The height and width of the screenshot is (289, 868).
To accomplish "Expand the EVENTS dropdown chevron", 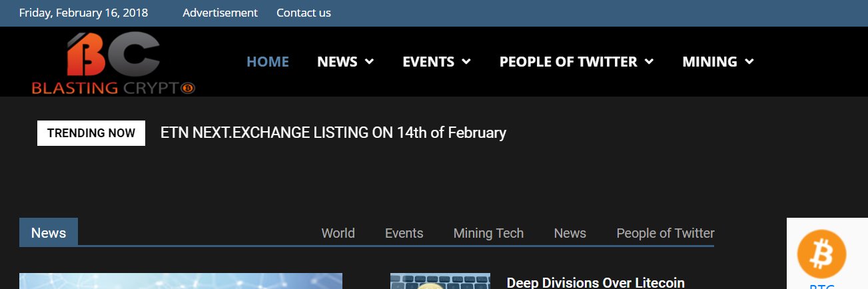I will (x=466, y=62).
